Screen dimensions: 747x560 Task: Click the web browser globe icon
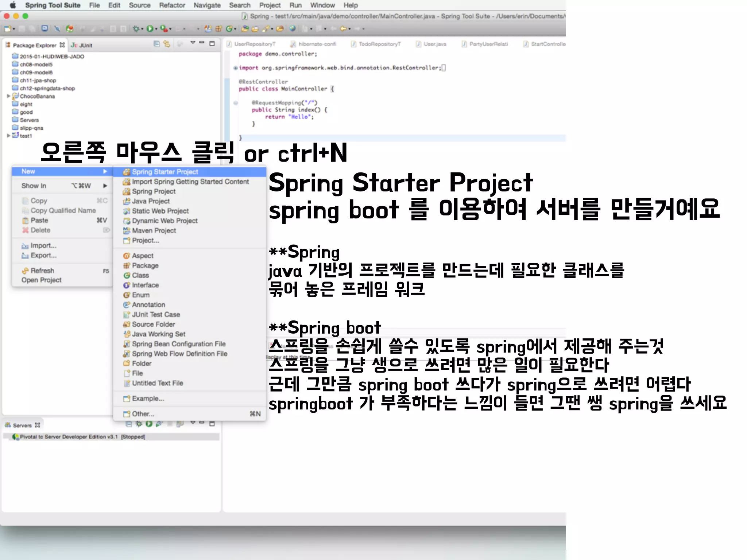coord(293,28)
